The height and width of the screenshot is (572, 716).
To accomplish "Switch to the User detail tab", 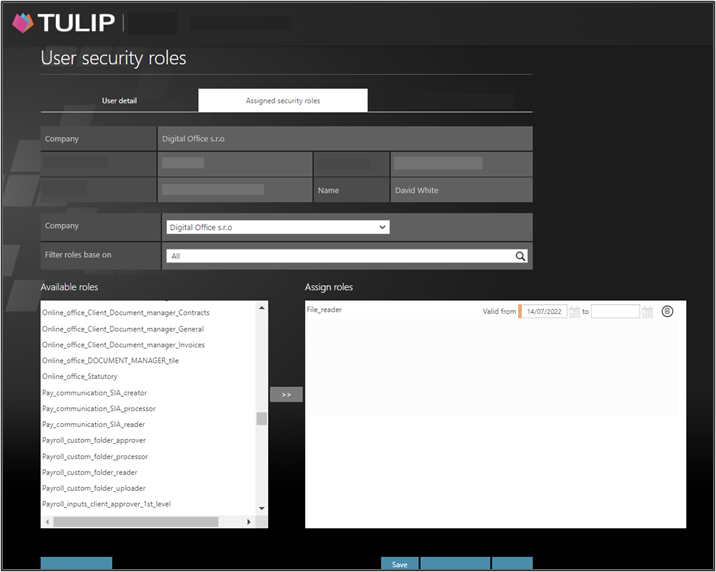I will coord(119,101).
